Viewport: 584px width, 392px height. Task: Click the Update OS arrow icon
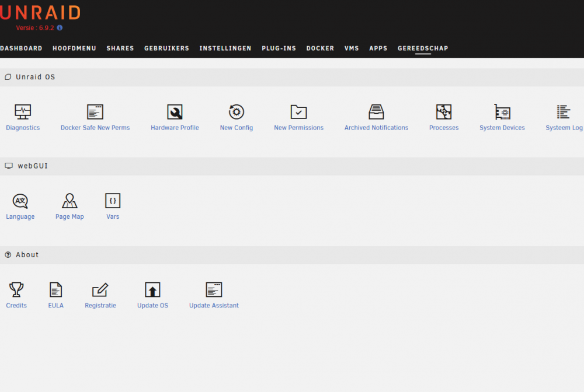coord(152,289)
